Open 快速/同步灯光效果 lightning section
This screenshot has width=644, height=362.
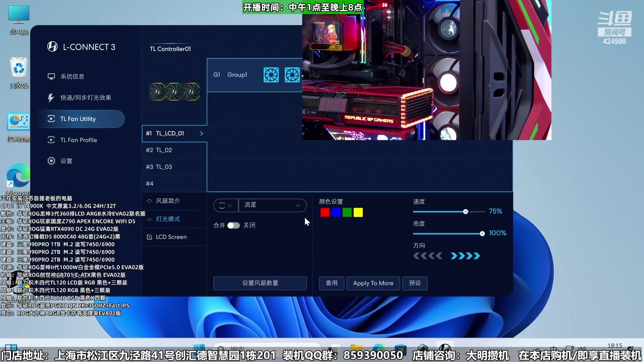(x=86, y=98)
